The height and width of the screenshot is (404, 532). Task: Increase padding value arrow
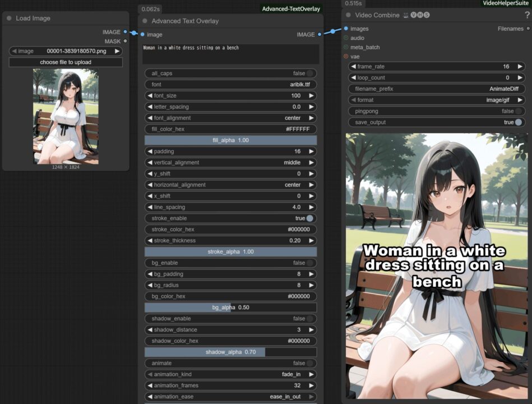(311, 151)
